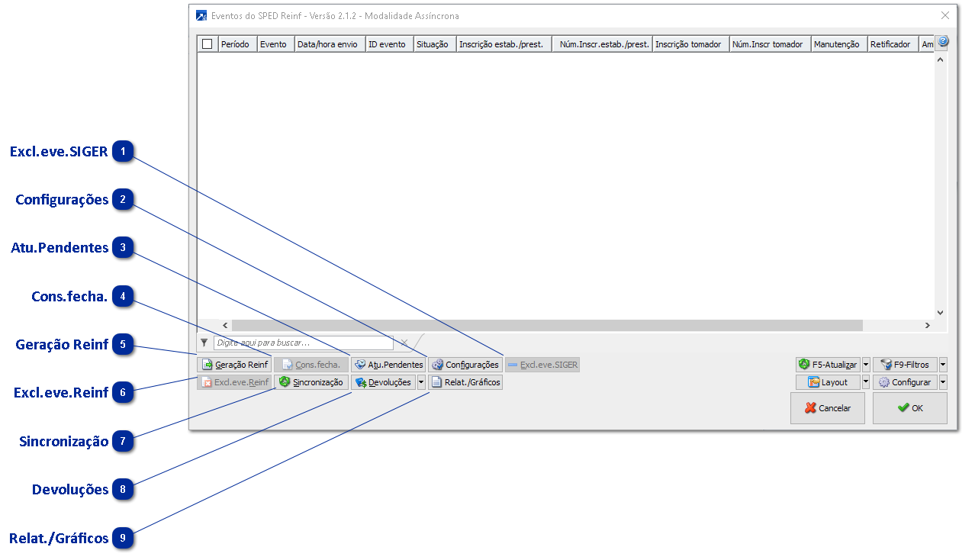The image size is (975, 560).
Task: Expand the Layout dropdown arrow
Action: pos(866,382)
